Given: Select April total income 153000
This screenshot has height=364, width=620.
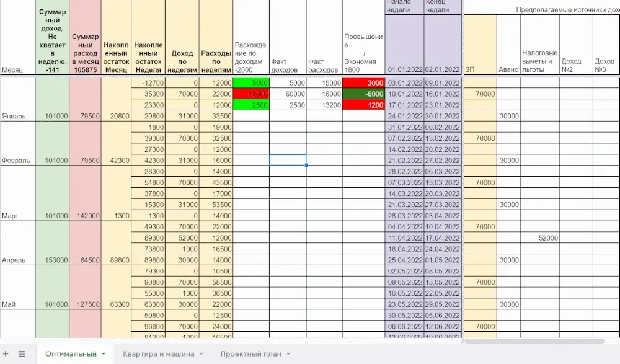Looking at the screenshot, I should [x=52, y=243].
